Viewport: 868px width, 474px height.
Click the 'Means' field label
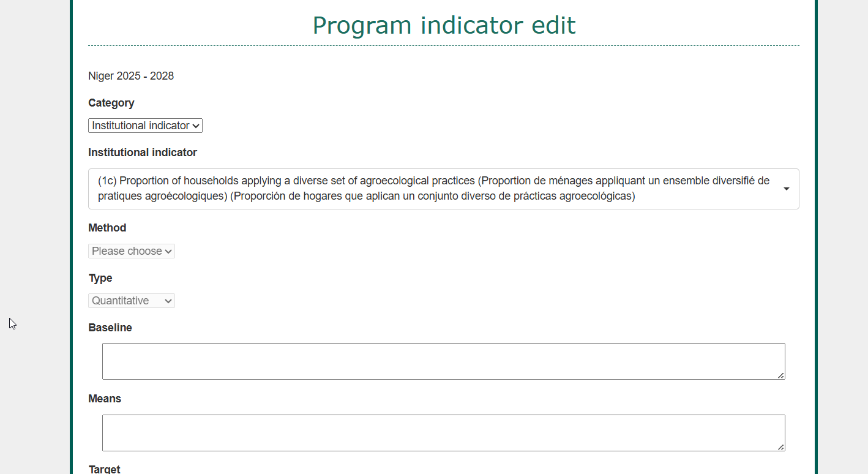[x=105, y=399]
